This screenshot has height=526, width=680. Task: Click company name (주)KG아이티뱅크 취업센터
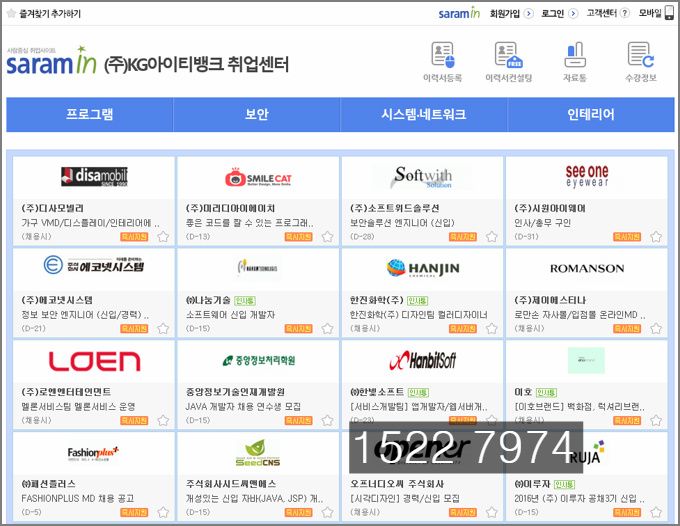[x=196, y=64]
